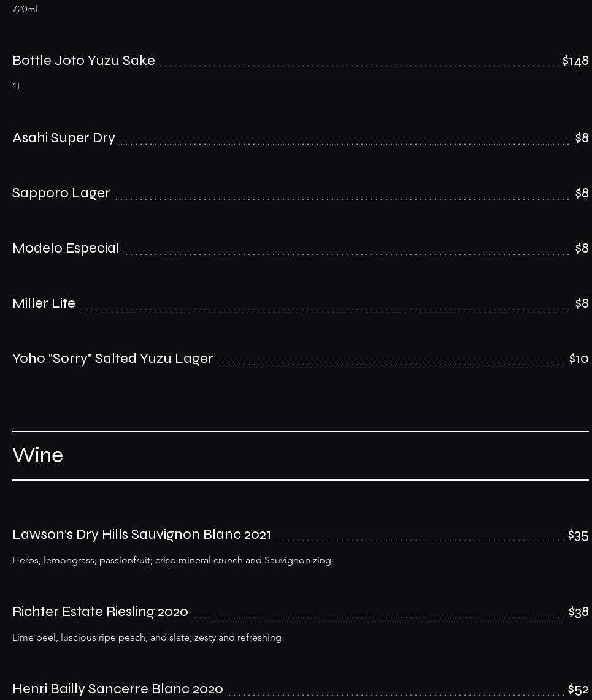592x700 pixels.
Task: Click the $148 price for Joto Yuzu Sake
Action: (x=575, y=61)
